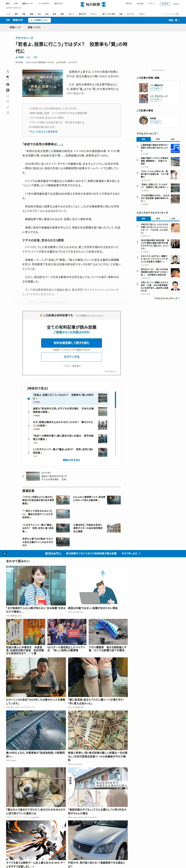Screen dimensions: 186x868
Task: Bookmark this article
Action: tap(8, 96)
